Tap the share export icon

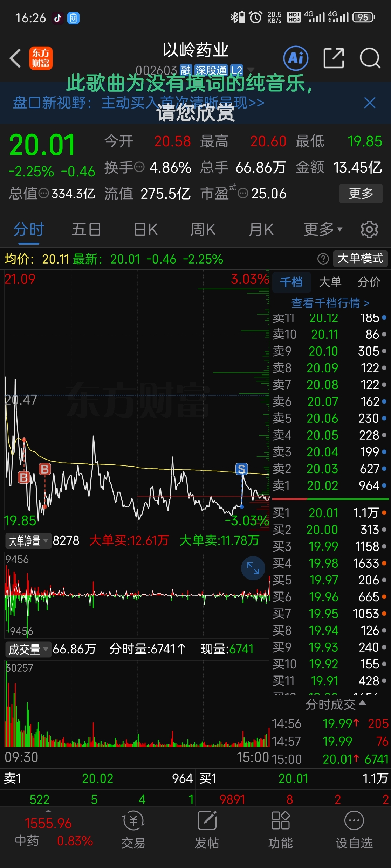334,58
